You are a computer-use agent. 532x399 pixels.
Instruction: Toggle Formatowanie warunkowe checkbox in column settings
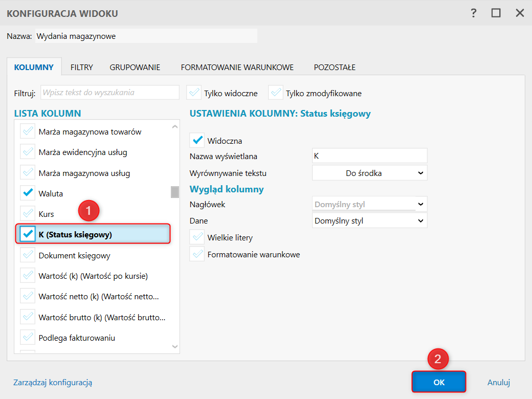coord(197,254)
